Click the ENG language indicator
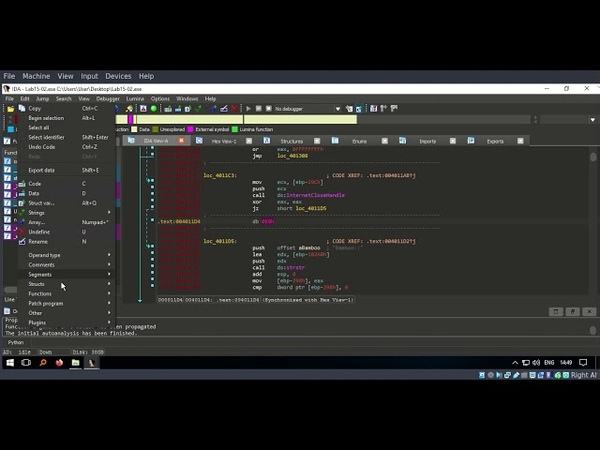Screen dimensions: 600x450 pyautogui.click(x=549, y=362)
